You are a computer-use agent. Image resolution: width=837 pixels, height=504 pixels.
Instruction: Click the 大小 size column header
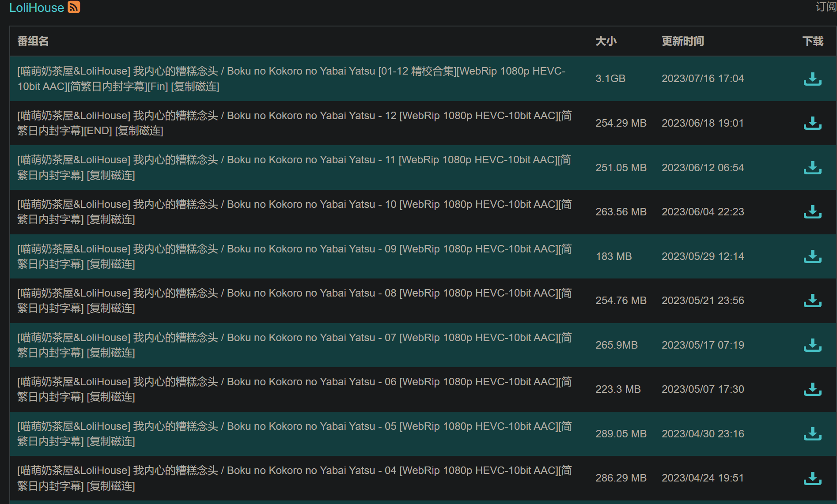point(606,41)
